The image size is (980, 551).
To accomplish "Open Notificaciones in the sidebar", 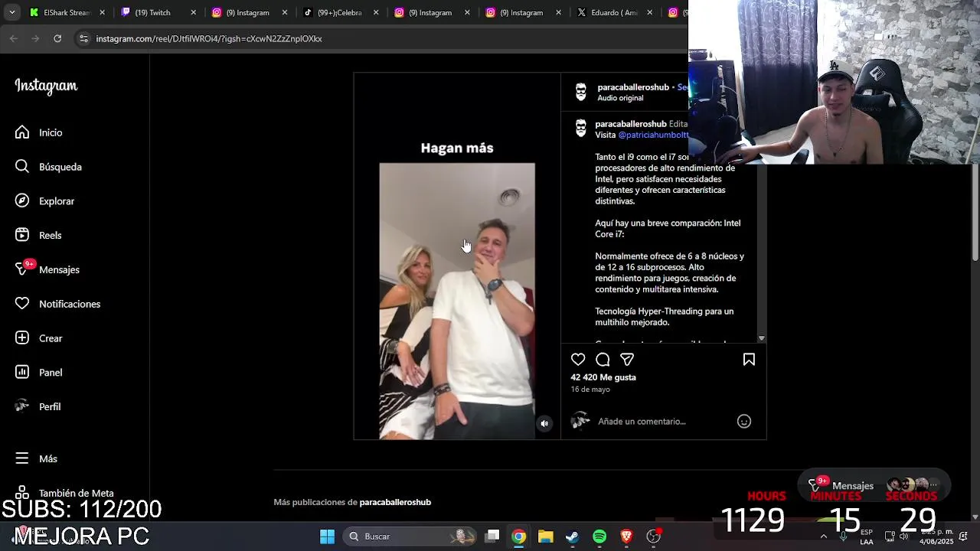I will tap(57, 304).
